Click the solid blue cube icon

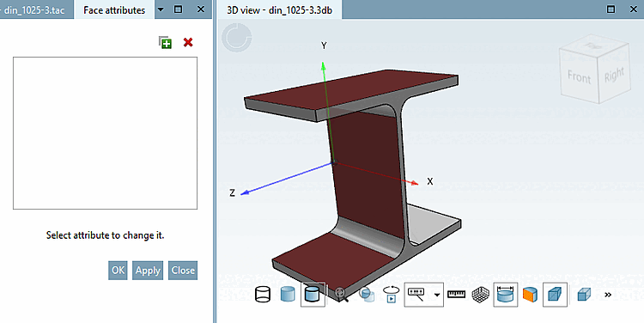pos(584,295)
